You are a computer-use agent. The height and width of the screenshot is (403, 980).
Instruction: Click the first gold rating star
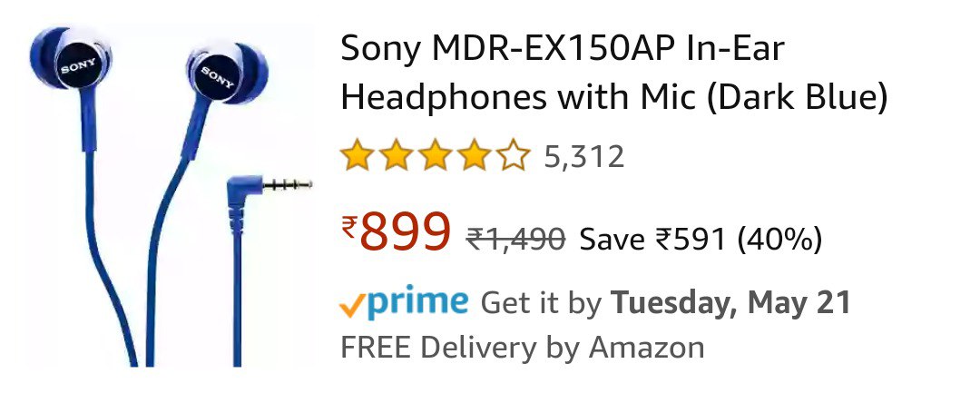357,155
